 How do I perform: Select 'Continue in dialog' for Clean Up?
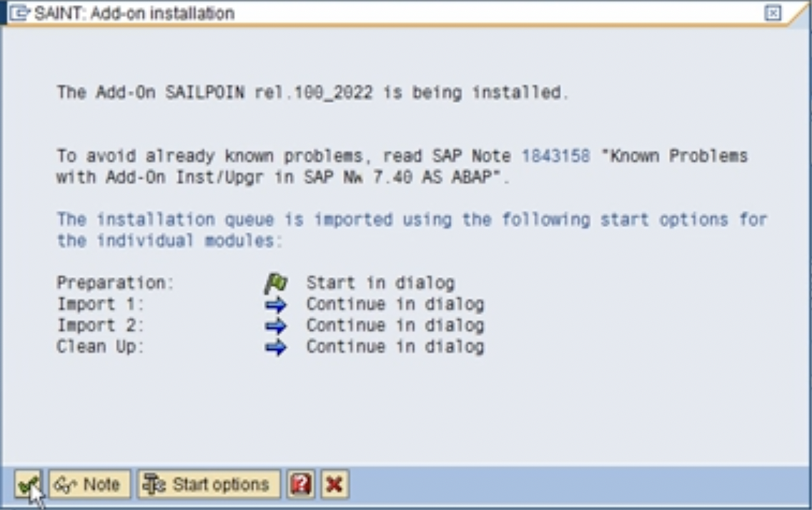click(x=395, y=346)
